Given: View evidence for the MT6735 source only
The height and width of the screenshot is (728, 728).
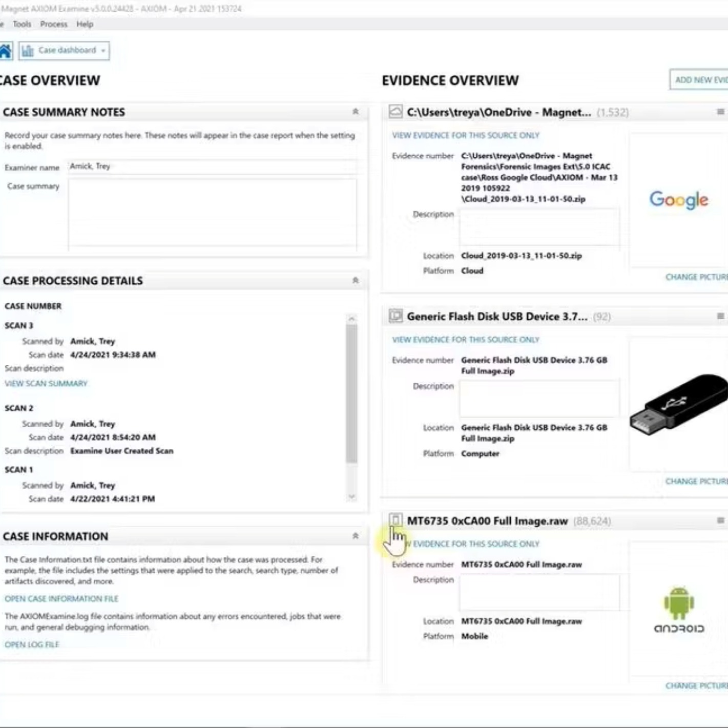Looking at the screenshot, I should [x=466, y=544].
